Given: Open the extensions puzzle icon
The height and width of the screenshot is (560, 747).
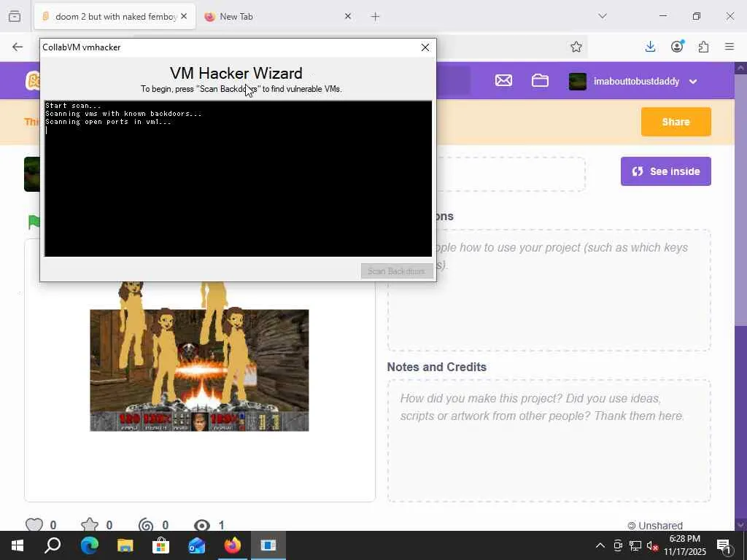Looking at the screenshot, I should point(703,47).
